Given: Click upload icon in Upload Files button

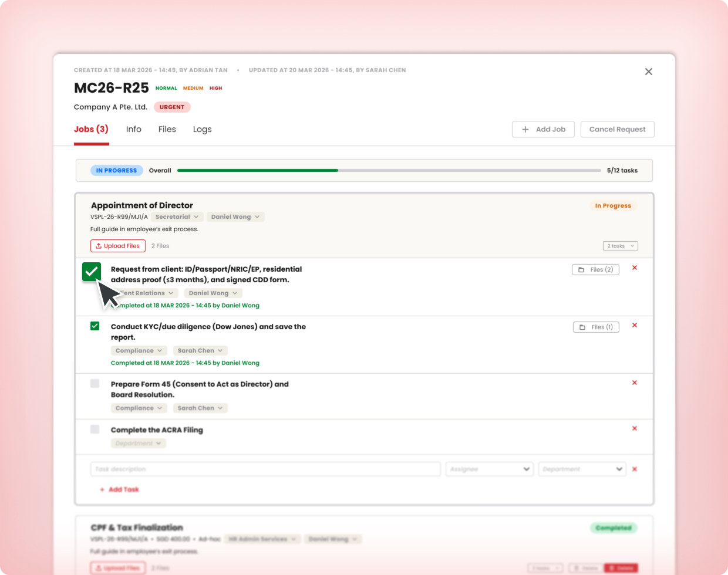Looking at the screenshot, I should coord(99,246).
